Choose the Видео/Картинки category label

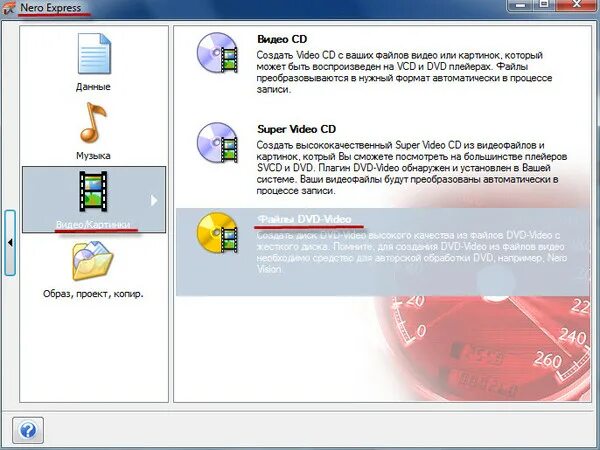(93, 225)
